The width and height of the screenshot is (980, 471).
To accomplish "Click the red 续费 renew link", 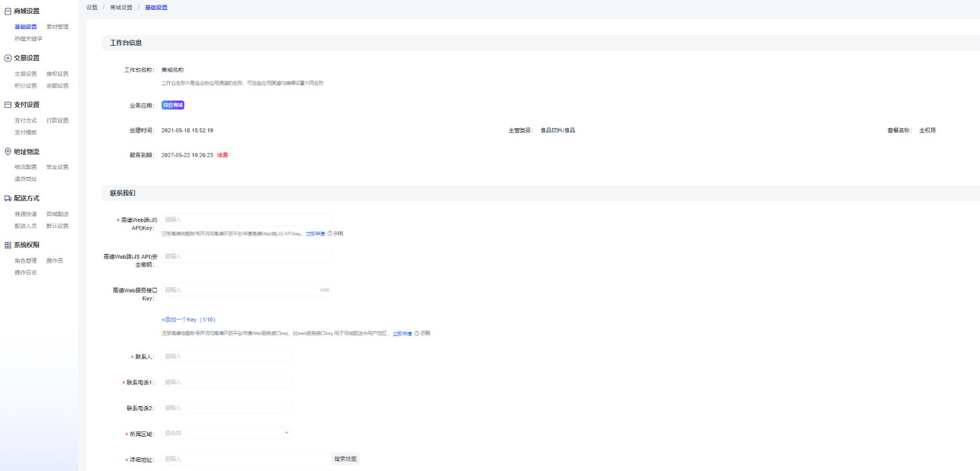I will click(222, 155).
